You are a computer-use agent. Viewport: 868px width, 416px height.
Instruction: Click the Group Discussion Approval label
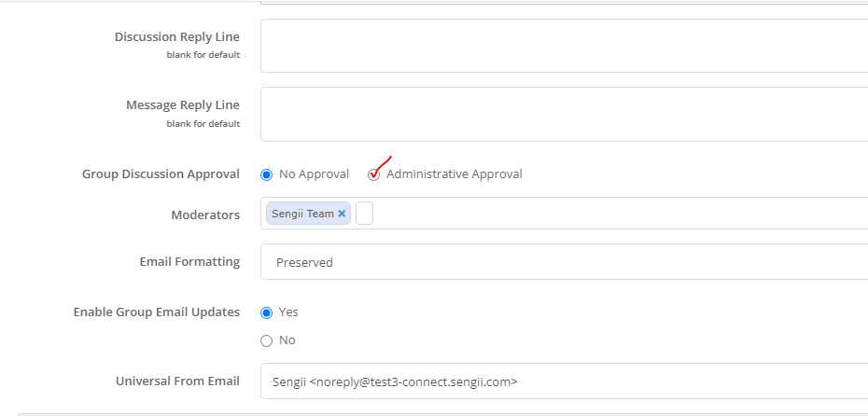161,173
